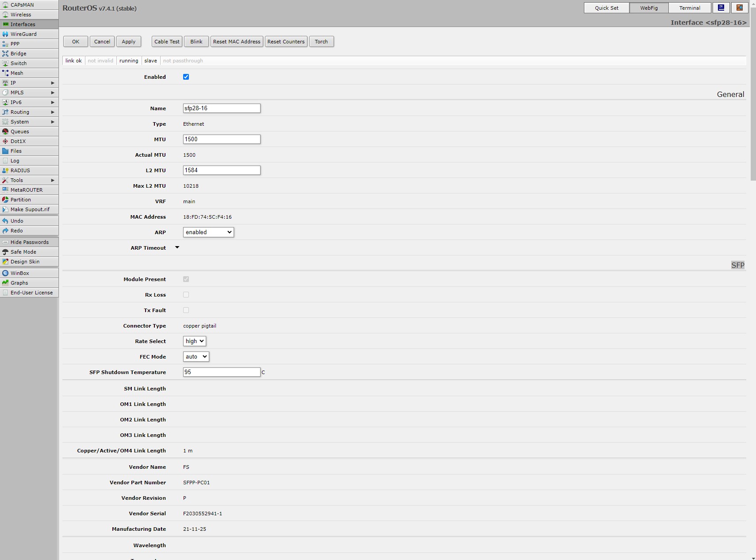Screen dimensions: 756x560
Task: Click the Reset MAC Address button
Action: click(237, 42)
